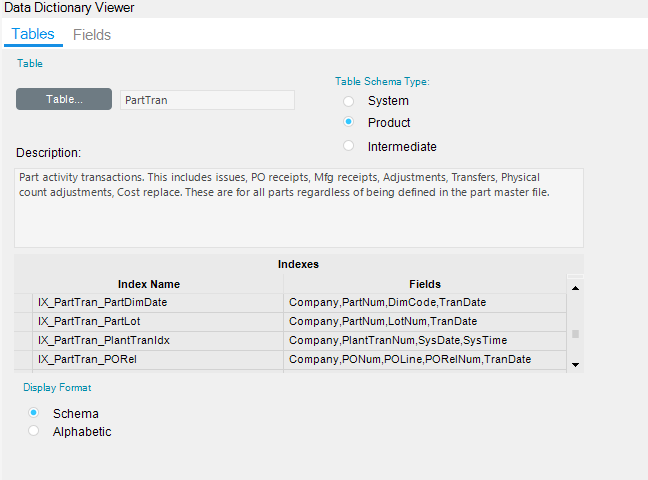
Task: Click the Data Dictionary Viewer title
Action: click(x=69, y=7)
